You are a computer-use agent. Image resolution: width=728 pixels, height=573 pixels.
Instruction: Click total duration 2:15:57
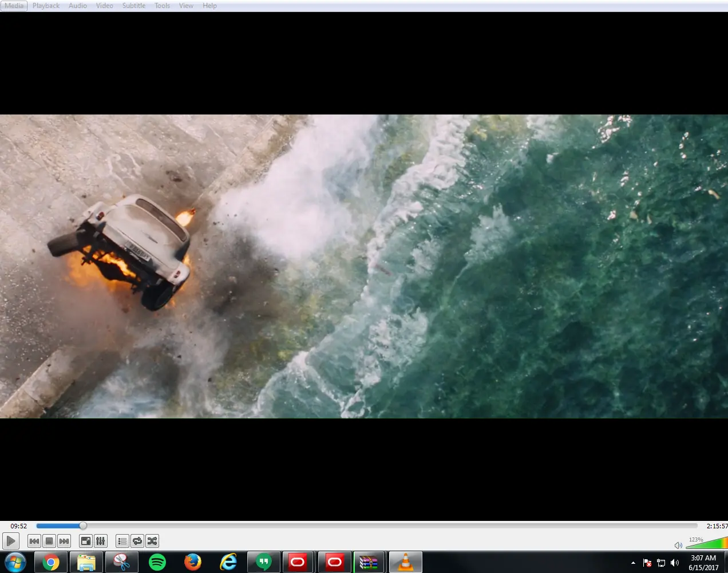coord(717,526)
